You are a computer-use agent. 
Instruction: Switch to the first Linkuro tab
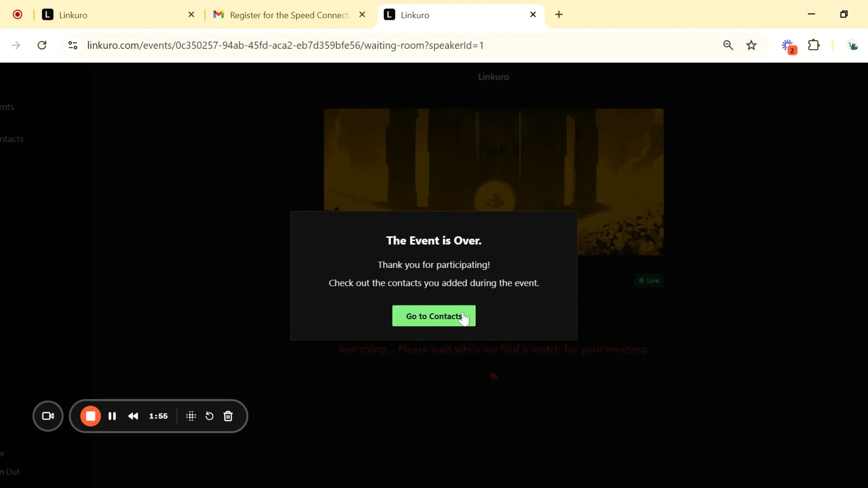pyautogui.click(x=113, y=15)
